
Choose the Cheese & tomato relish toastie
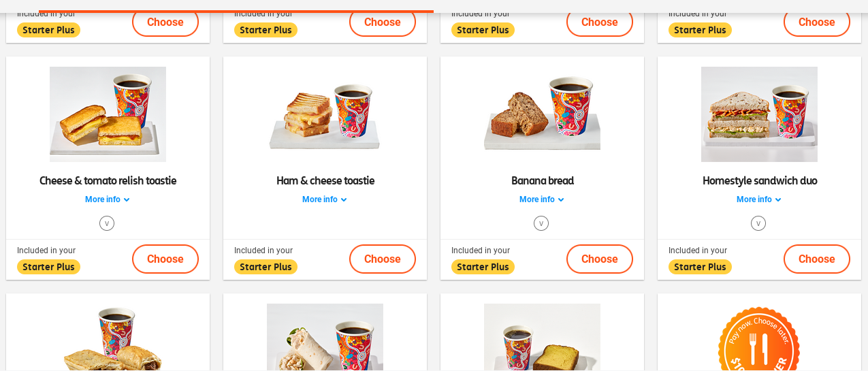pos(165,259)
